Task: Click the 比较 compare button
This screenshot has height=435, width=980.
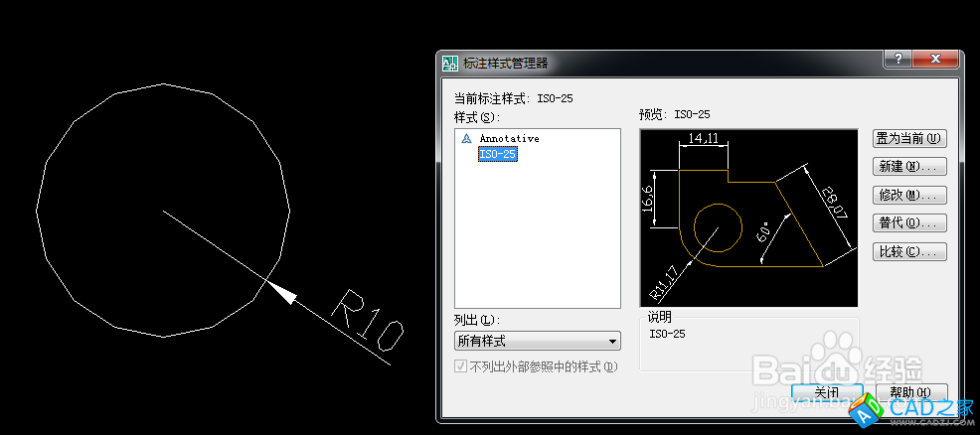Action: (x=908, y=252)
